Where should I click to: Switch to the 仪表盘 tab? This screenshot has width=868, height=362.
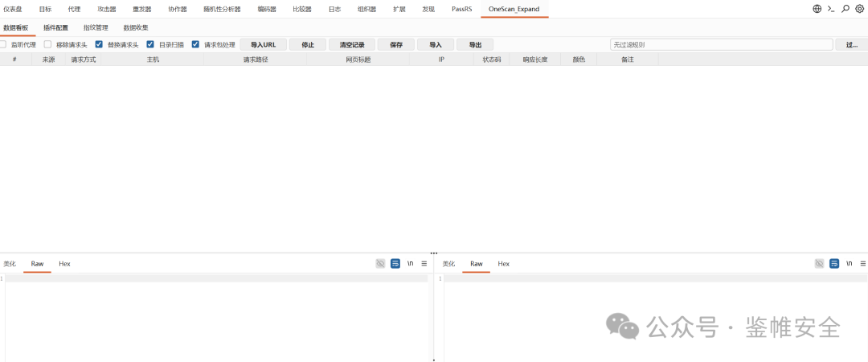coord(12,9)
